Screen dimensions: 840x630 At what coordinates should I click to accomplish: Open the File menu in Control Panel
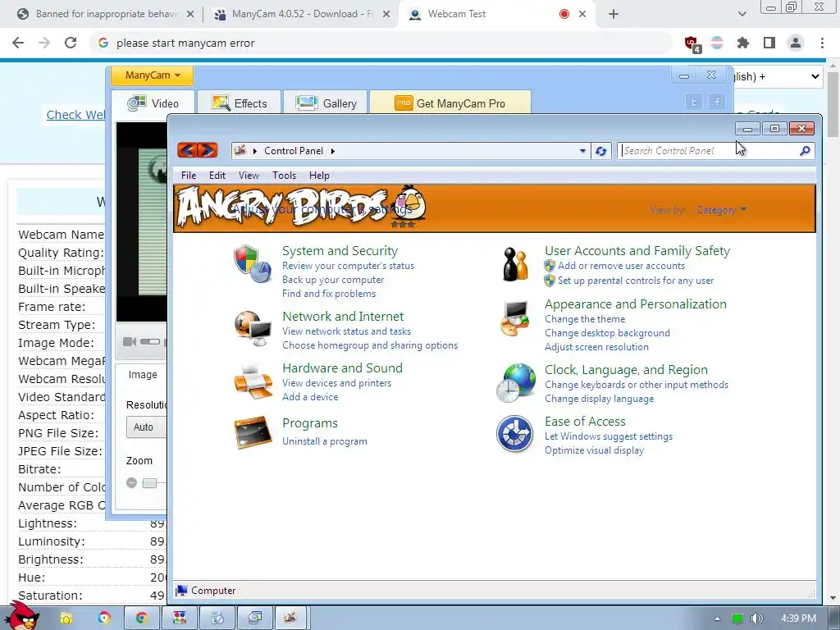pos(189,176)
